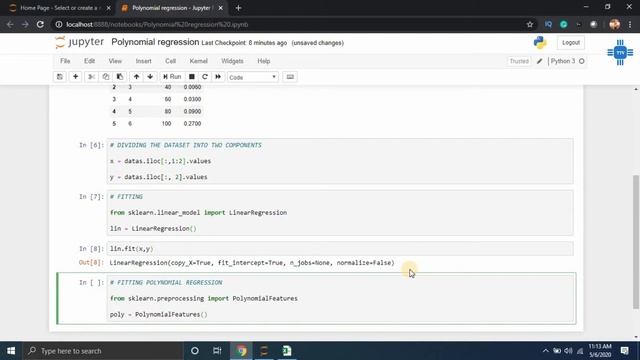Bookmark this page with star icon
The image size is (640, 360).
click(x=530, y=24)
